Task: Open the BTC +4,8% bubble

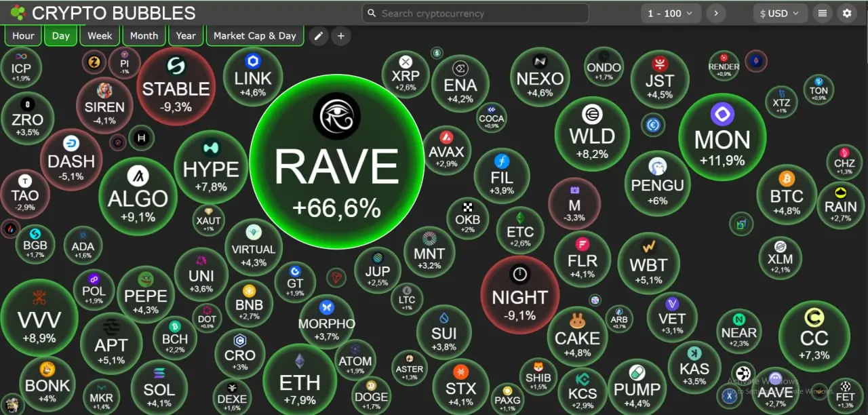Action: pyautogui.click(x=787, y=195)
